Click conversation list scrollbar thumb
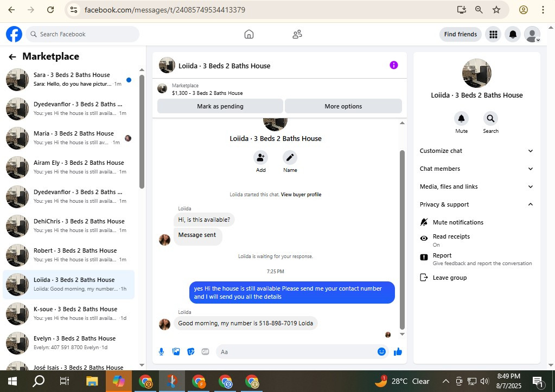Viewport: 555px width, 392px height. 142,131
